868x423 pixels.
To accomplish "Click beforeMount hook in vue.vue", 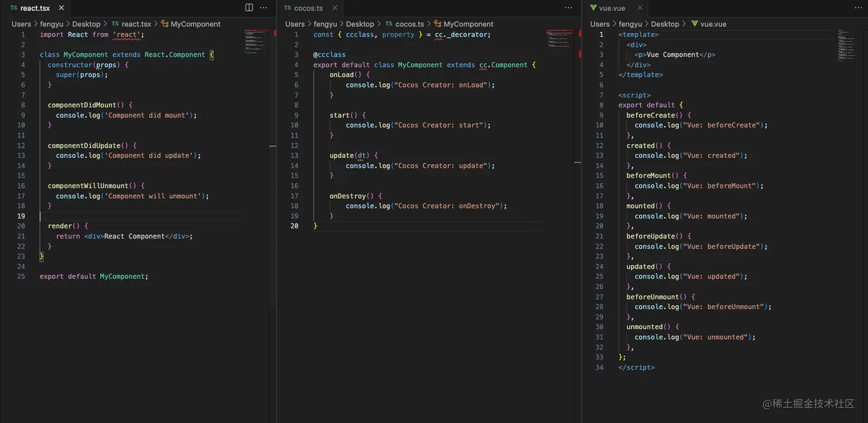I will 649,176.
